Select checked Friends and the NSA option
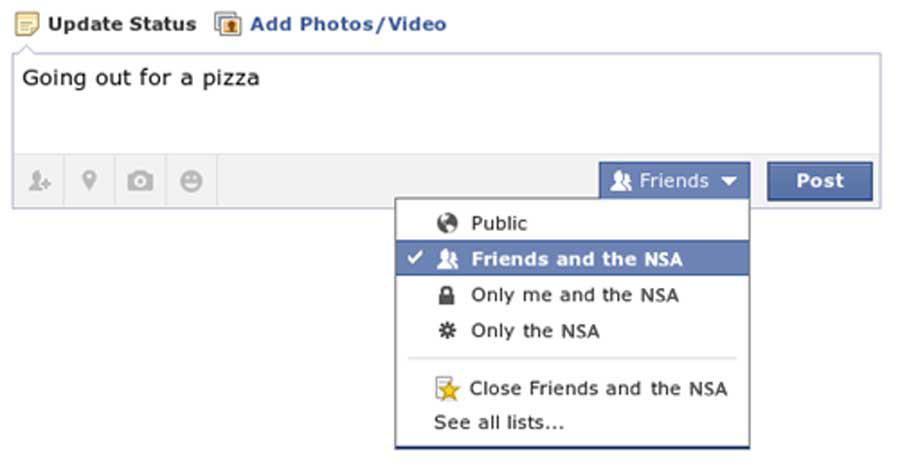This screenshot has width=900, height=463. click(x=576, y=260)
